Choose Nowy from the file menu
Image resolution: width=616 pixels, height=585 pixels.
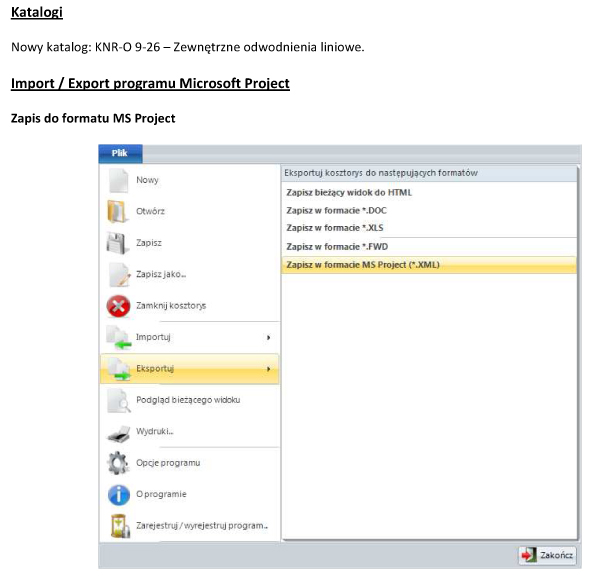[x=190, y=180]
